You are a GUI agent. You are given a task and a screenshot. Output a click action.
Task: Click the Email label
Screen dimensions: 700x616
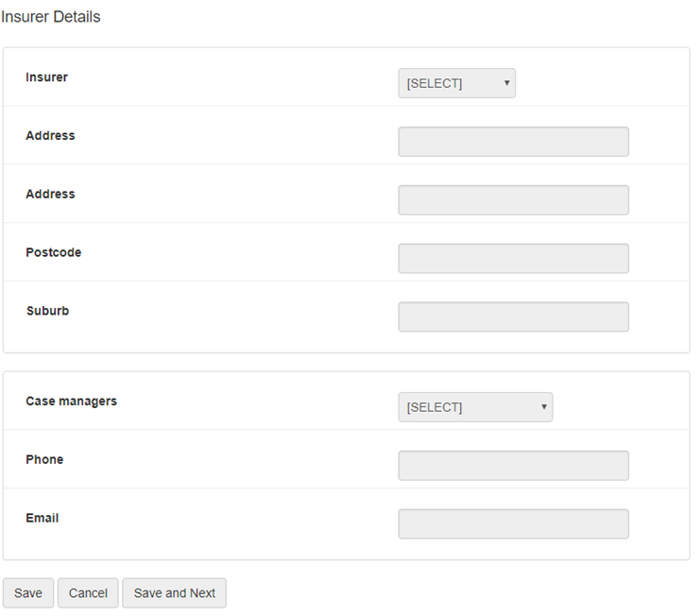[x=43, y=519]
